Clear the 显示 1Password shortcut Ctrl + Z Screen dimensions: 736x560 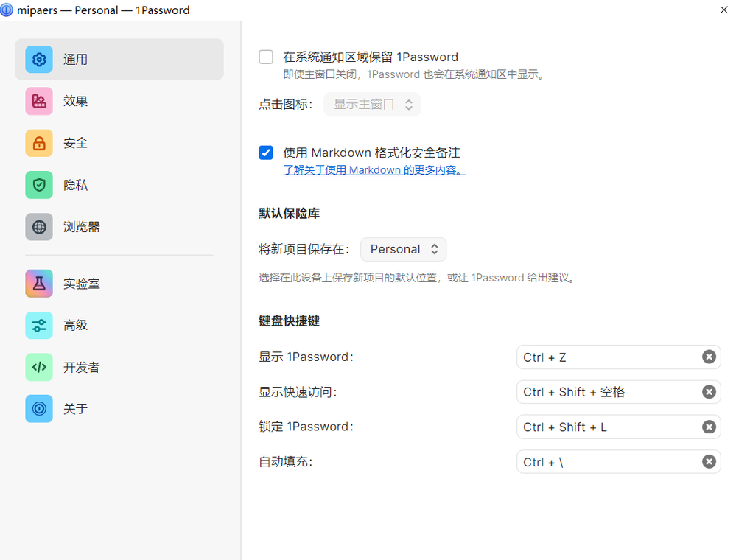click(x=709, y=357)
